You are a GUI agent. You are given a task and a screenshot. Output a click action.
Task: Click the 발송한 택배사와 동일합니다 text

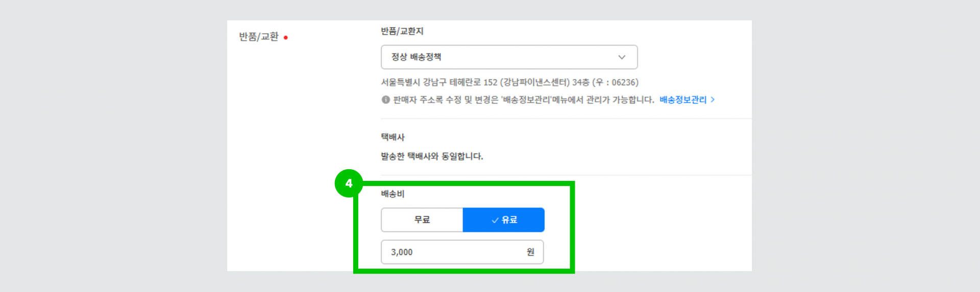[x=432, y=156]
